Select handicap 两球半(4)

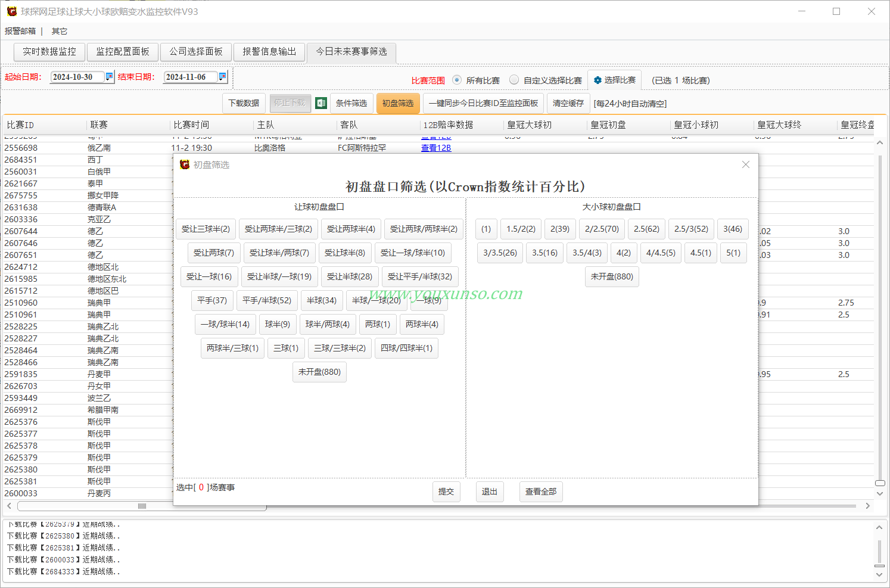pos(422,324)
